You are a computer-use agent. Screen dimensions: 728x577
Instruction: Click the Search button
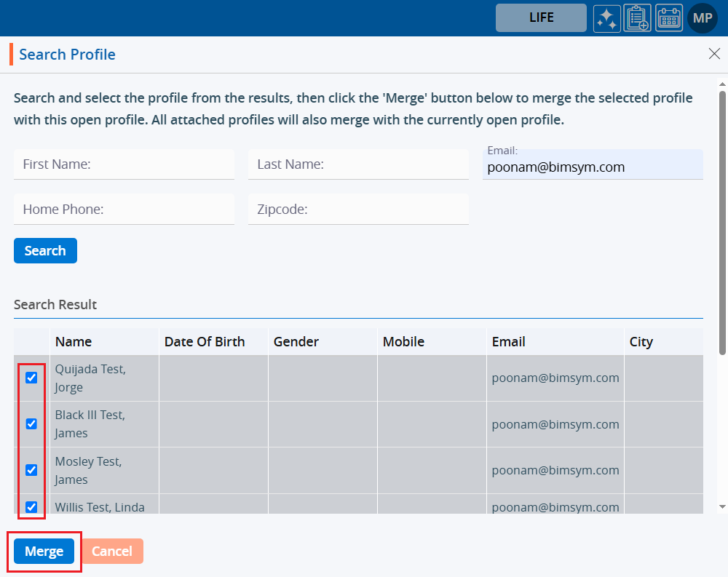(45, 251)
